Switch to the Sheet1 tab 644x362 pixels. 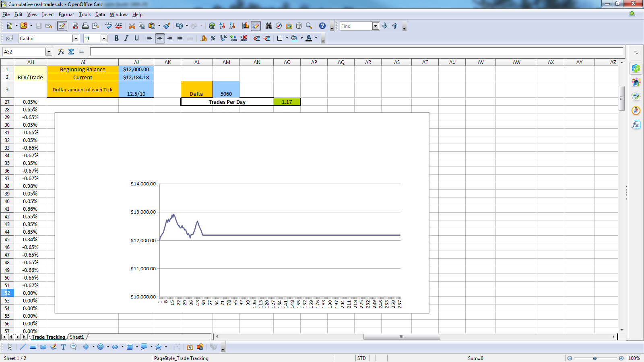coord(77,337)
